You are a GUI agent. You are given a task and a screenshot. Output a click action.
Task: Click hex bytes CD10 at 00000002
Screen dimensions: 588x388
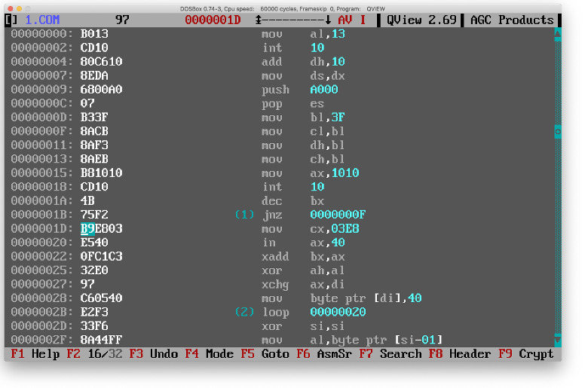[94, 48]
